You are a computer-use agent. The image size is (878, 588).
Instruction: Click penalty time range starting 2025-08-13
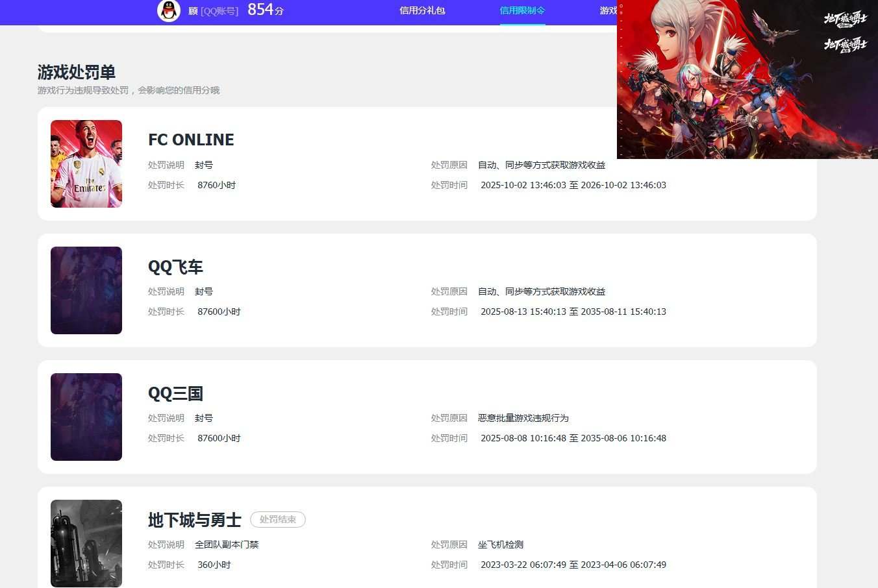click(573, 312)
